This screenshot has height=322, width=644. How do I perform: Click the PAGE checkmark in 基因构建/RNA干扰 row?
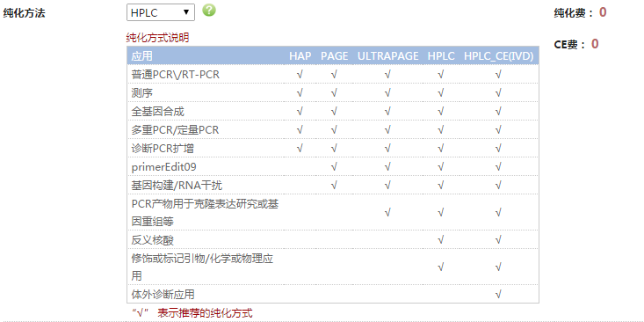point(335,186)
